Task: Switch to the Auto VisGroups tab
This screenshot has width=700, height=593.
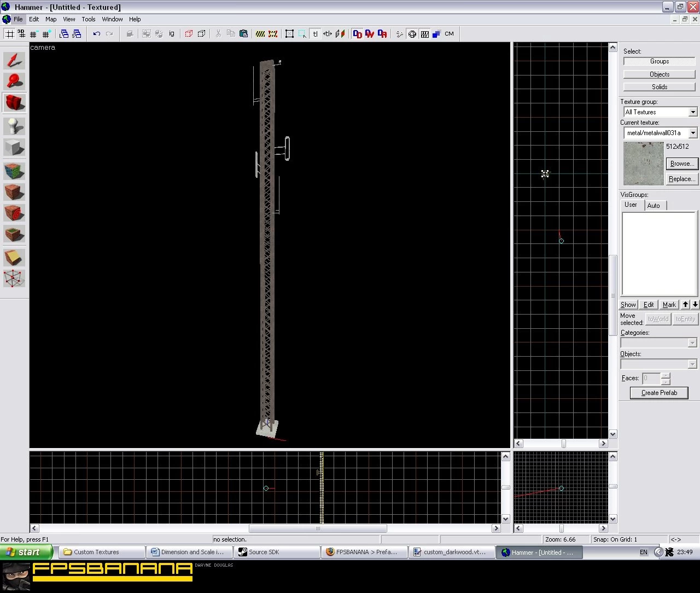Action: pyautogui.click(x=654, y=206)
